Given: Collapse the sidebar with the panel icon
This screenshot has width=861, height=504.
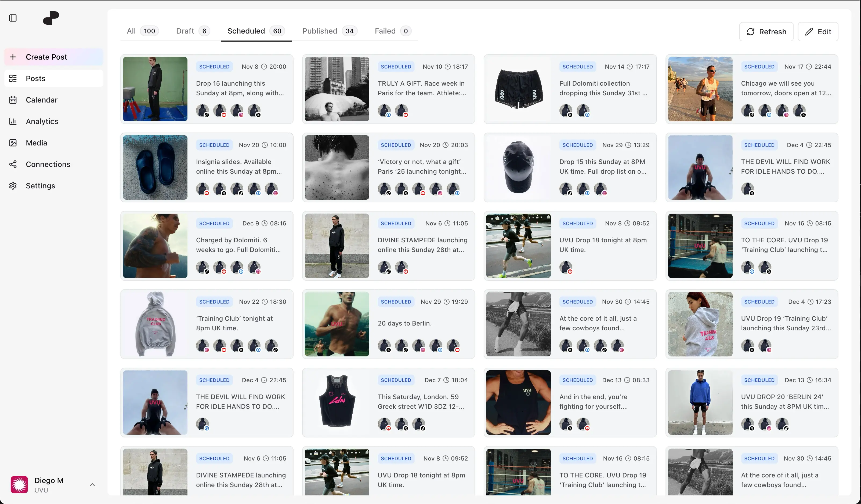Looking at the screenshot, I should pos(13,18).
